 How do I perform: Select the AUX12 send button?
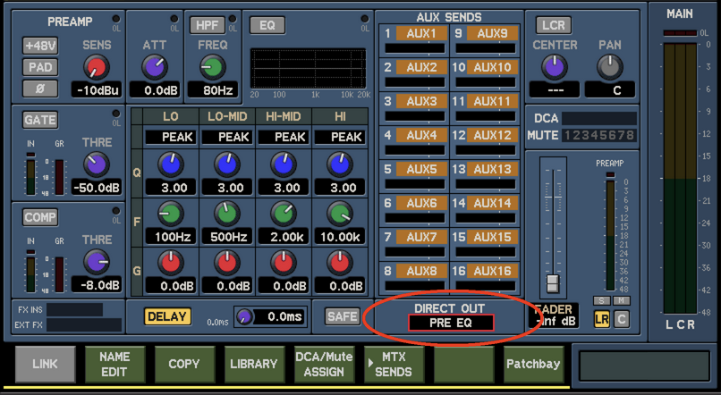click(492, 135)
